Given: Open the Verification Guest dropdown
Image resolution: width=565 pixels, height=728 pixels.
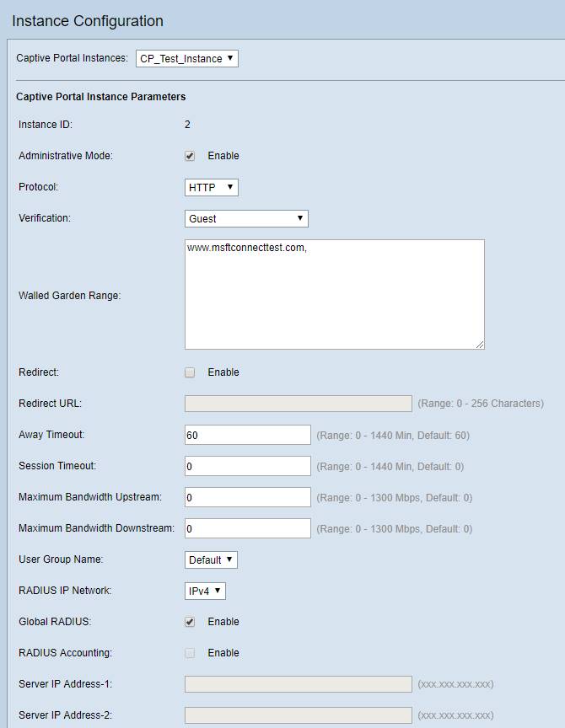Looking at the screenshot, I should click(246, 218).
